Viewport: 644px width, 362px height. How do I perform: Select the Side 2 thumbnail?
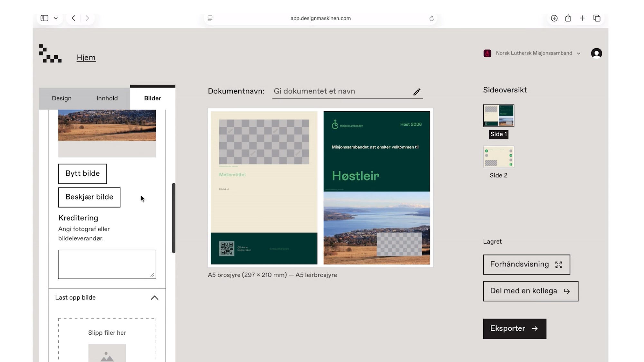[x=498, y=157]
